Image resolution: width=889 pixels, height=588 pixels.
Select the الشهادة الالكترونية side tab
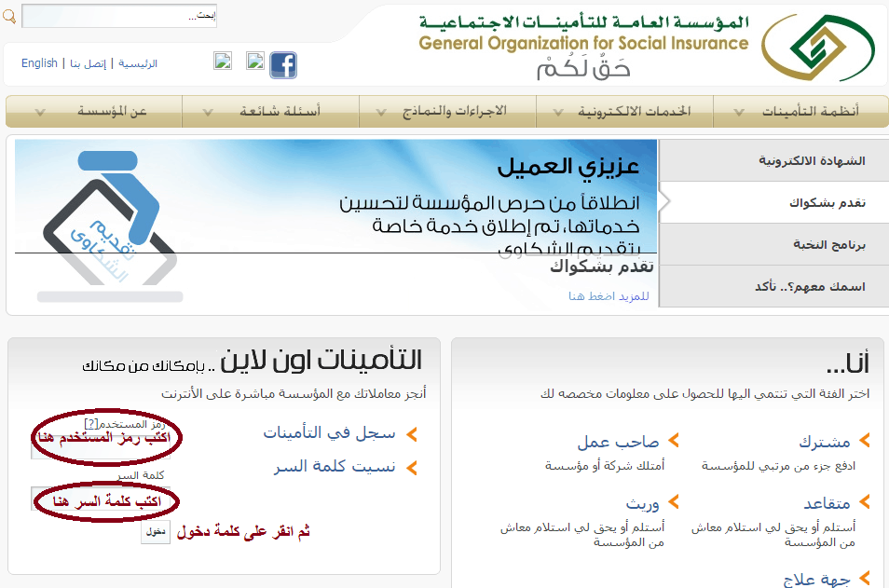[773, 160]
